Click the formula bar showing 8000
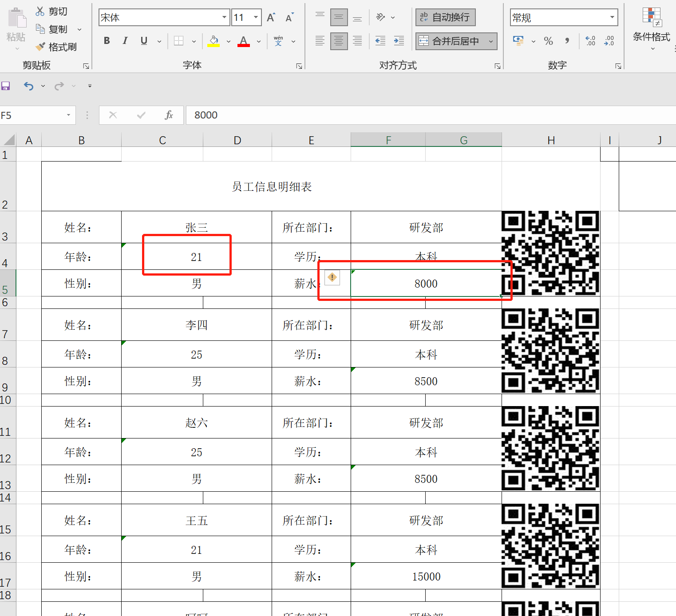This screenshot has height=616, width=676. coord(311,115)
